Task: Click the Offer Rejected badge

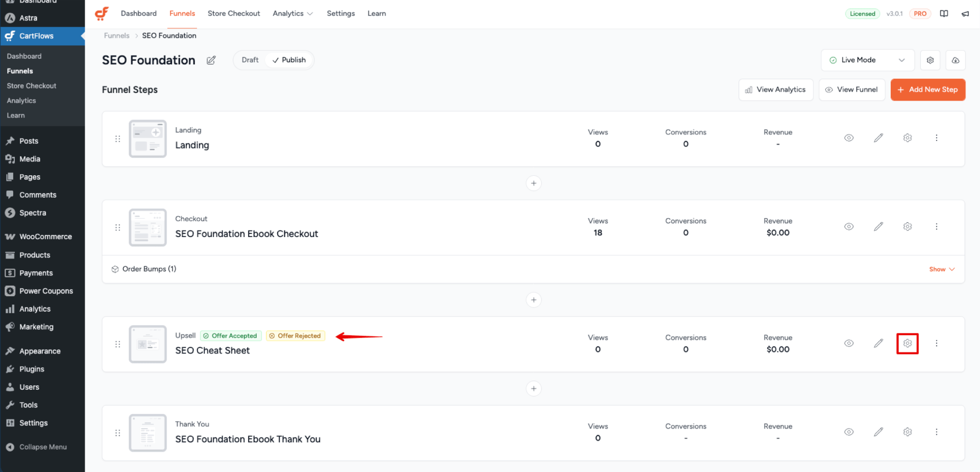Action: tap(296, 336)
